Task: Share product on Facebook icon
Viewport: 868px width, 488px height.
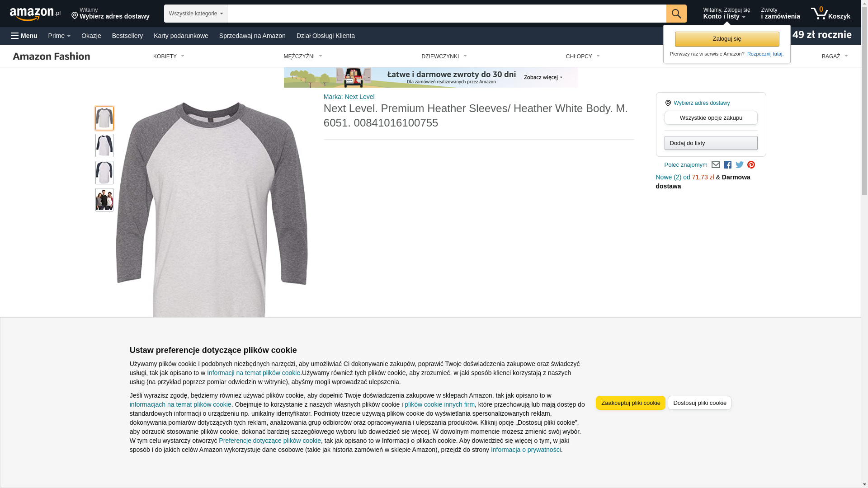Action: coord(727,165)
